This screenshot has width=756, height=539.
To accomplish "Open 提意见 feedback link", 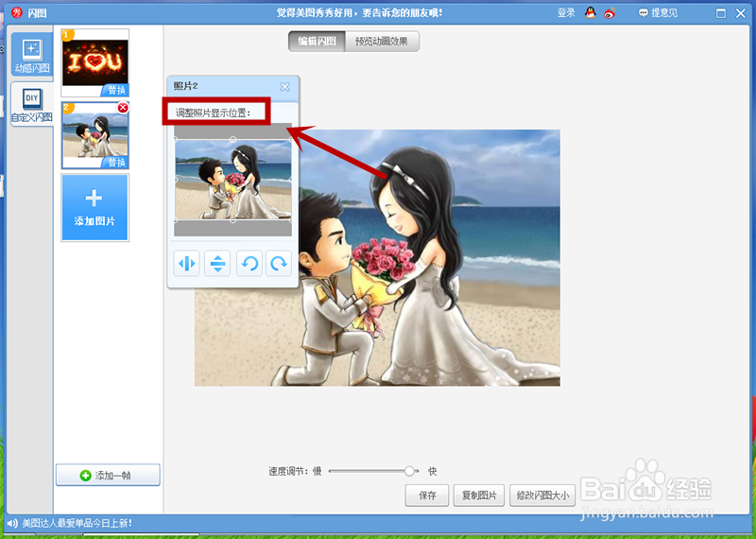I will [658, 13].
